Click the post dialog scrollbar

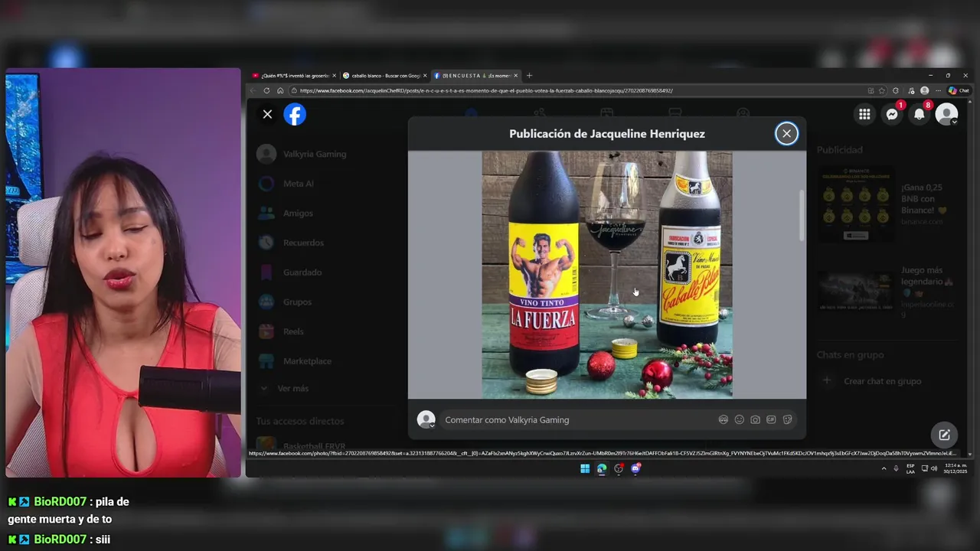tap(802, 214)
